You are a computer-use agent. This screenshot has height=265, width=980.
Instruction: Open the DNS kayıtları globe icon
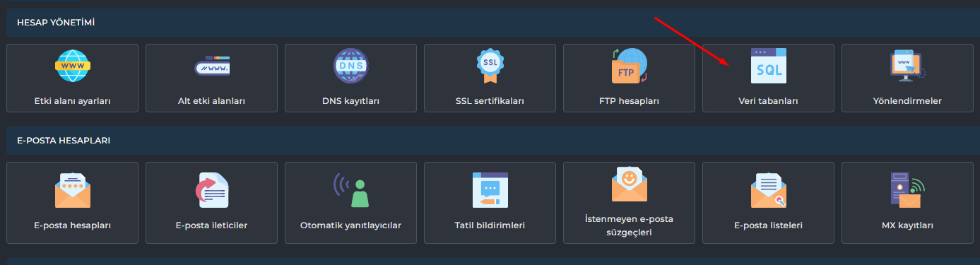[351, 66]
